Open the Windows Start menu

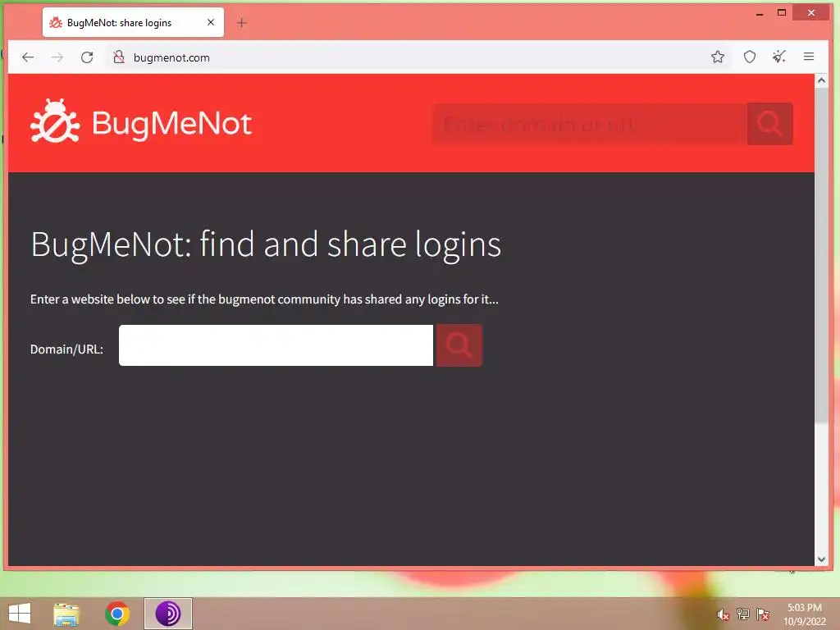pos(20,614)
